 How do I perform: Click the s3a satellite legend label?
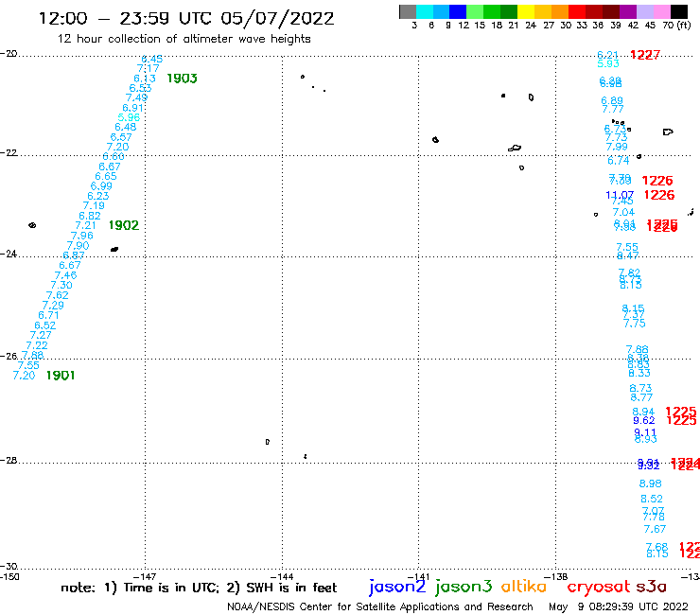point(652,587)
